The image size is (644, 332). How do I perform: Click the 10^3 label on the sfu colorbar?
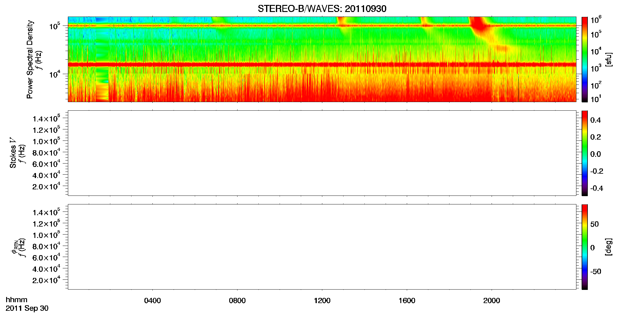click(x=596, y=69)
